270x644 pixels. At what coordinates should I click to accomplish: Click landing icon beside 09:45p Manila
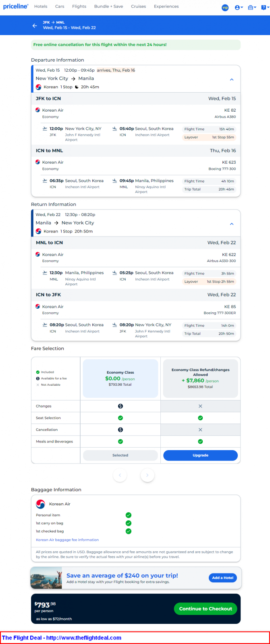point(115,181)
